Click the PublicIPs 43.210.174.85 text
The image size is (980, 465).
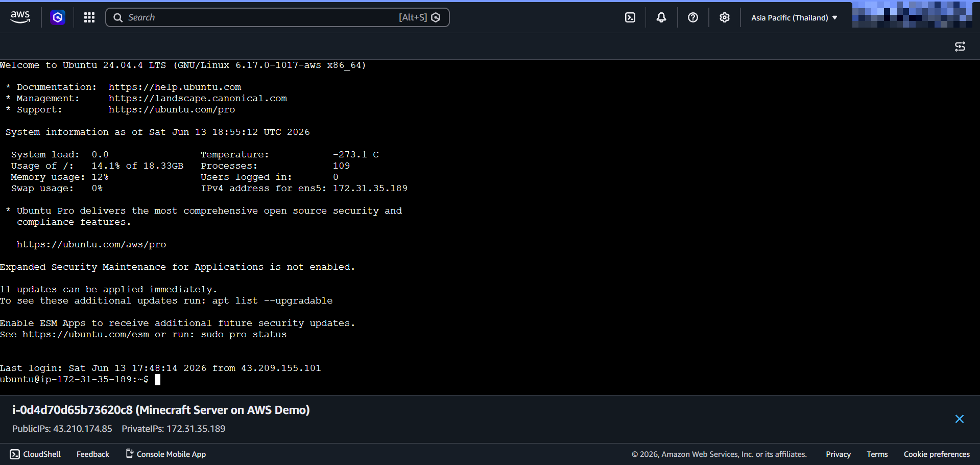(x=62, y=429)
